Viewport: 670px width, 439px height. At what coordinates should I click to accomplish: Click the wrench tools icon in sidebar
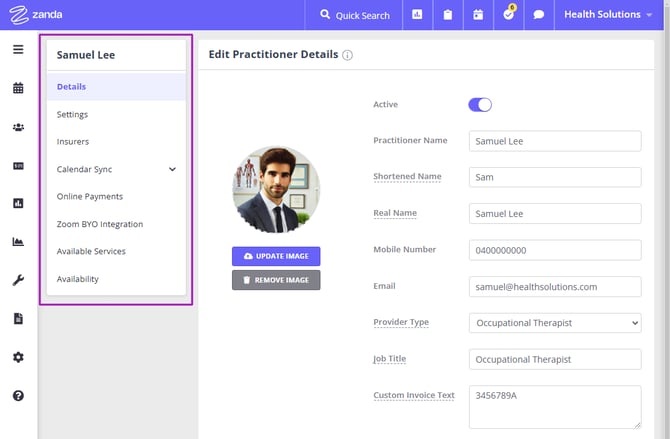tap(18, 281)
